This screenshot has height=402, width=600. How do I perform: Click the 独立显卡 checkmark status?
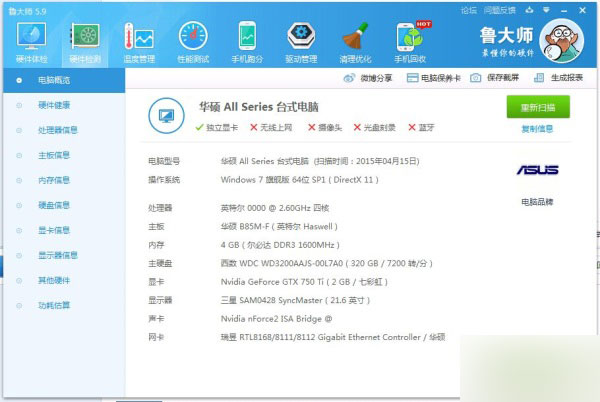[217, 127]
